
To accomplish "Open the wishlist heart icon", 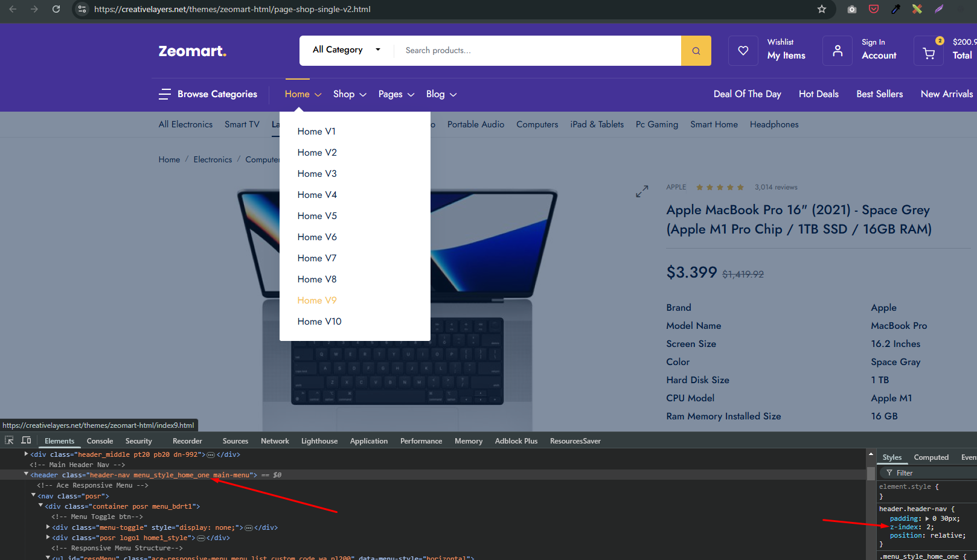I will pos(743,51).
